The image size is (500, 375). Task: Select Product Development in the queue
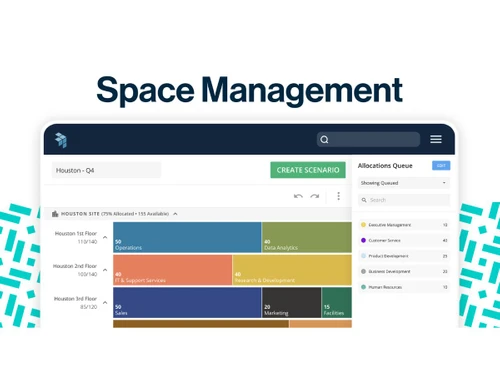click(x=404, y=256)
